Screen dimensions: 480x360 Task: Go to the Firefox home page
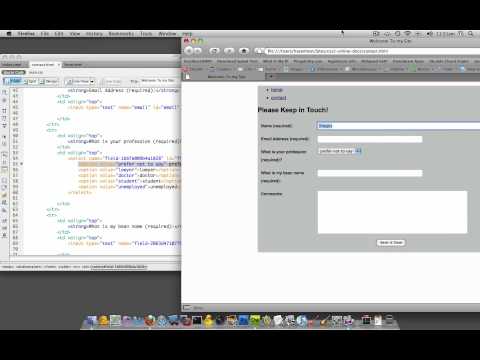point(244,51)
